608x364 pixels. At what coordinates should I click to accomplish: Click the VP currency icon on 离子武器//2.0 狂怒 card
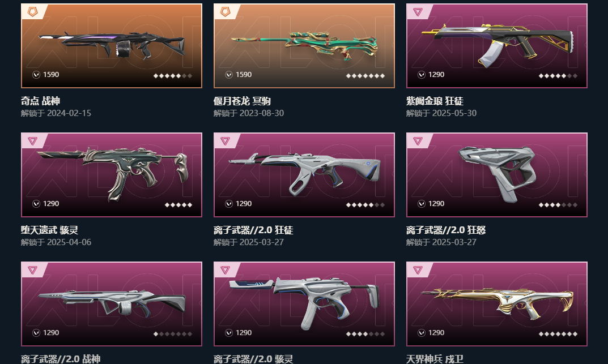[422, 204]
